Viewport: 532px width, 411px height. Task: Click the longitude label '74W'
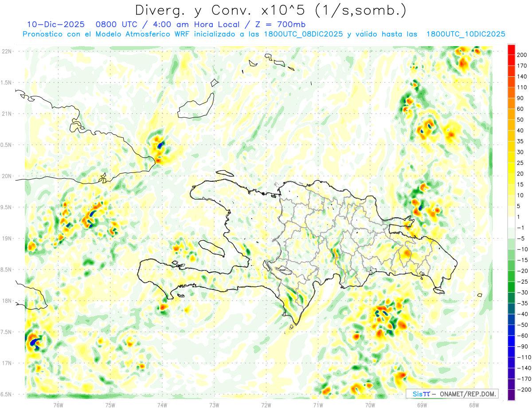click(x=162, y=405)
